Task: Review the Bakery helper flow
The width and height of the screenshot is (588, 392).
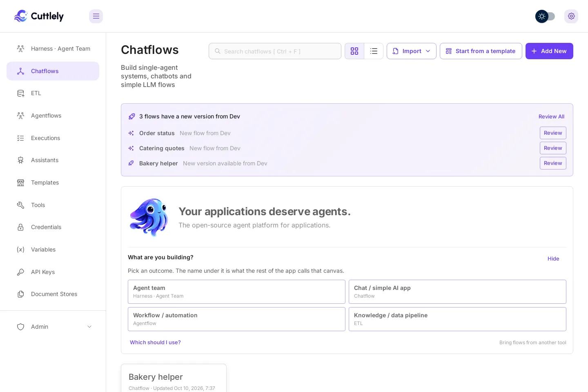Action: [x=553, y=163]
